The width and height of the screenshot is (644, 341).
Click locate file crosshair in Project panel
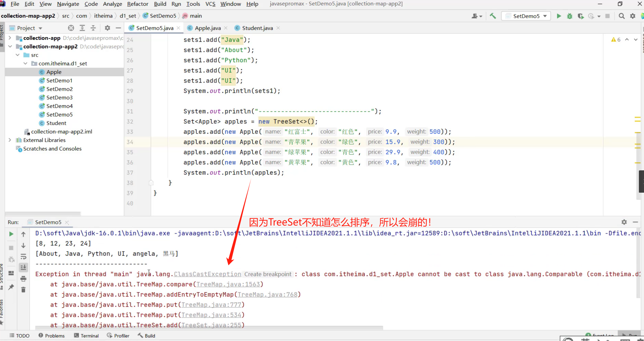click(71, 28)
